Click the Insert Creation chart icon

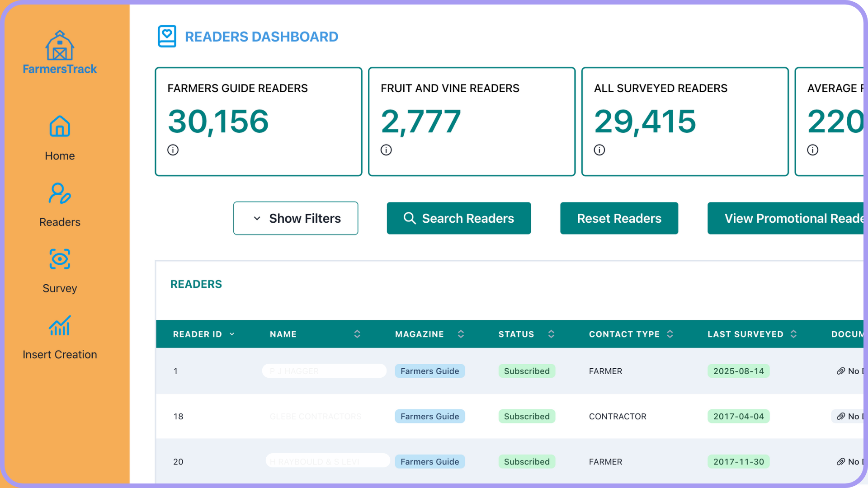click(x=59, y=325)
